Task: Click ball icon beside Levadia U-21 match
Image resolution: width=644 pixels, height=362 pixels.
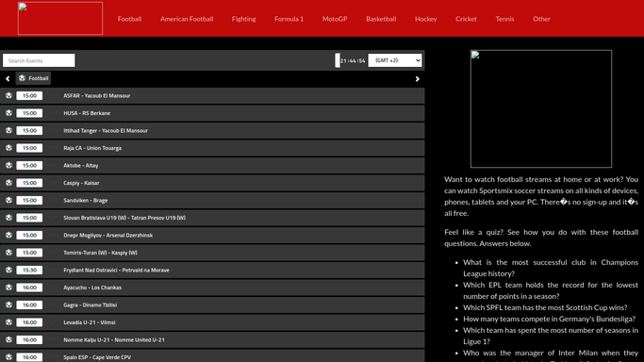Action: point(9,322)
